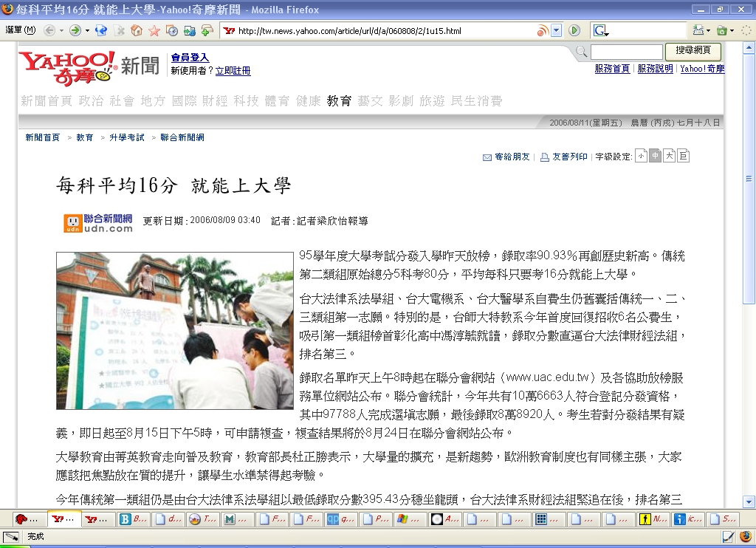
Task: Click the 升學考試 breadcrumb link
Action: click(x=127, y=137)
